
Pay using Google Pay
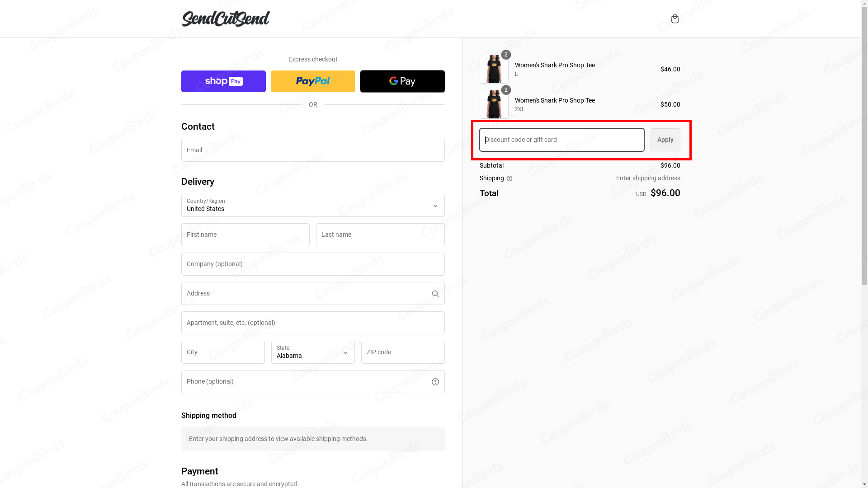click(402, 81)
